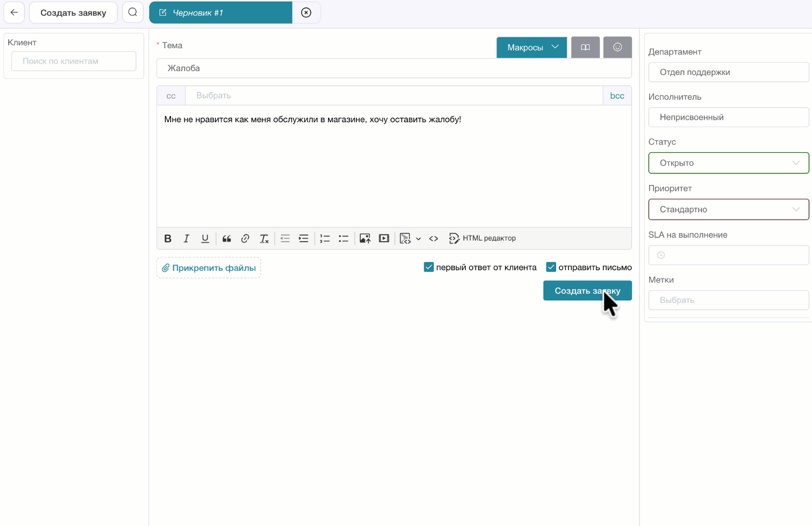The height and width of the screenshot is (526, 812).
Task: Open the emoji picker
Action: point(617,47)
